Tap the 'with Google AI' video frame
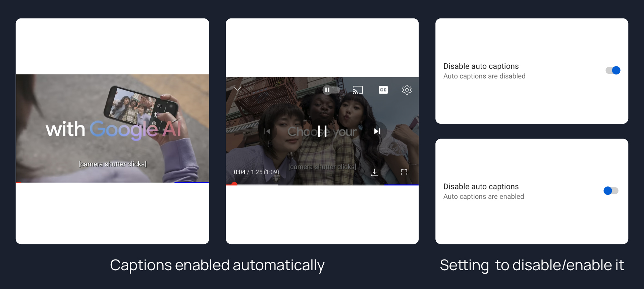644x289 pixels. tap(112, 129)
